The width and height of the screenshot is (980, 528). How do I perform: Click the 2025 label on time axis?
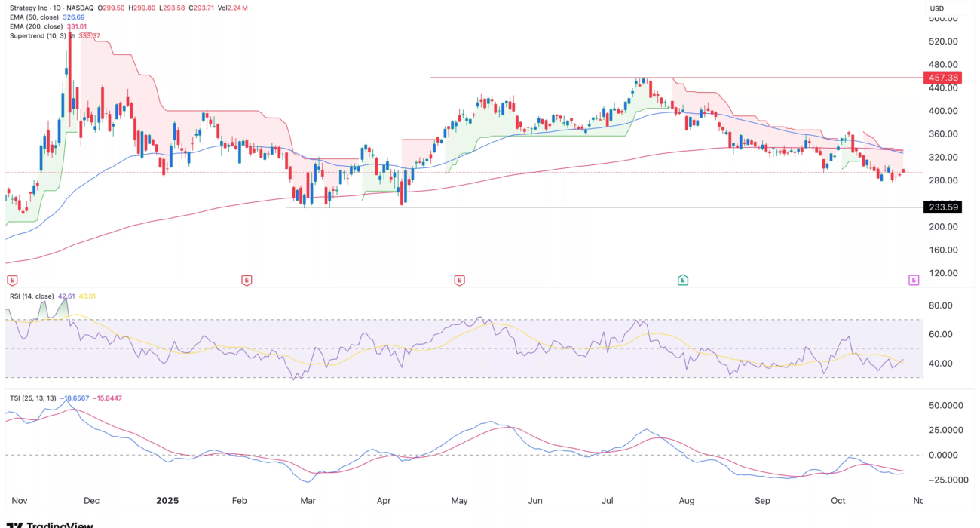click(165, 499)
